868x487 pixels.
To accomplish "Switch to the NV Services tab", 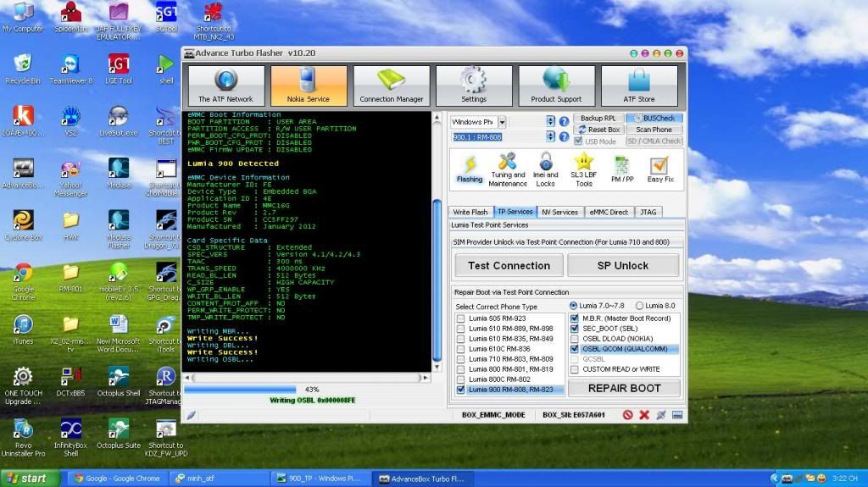I will (559, 212).
